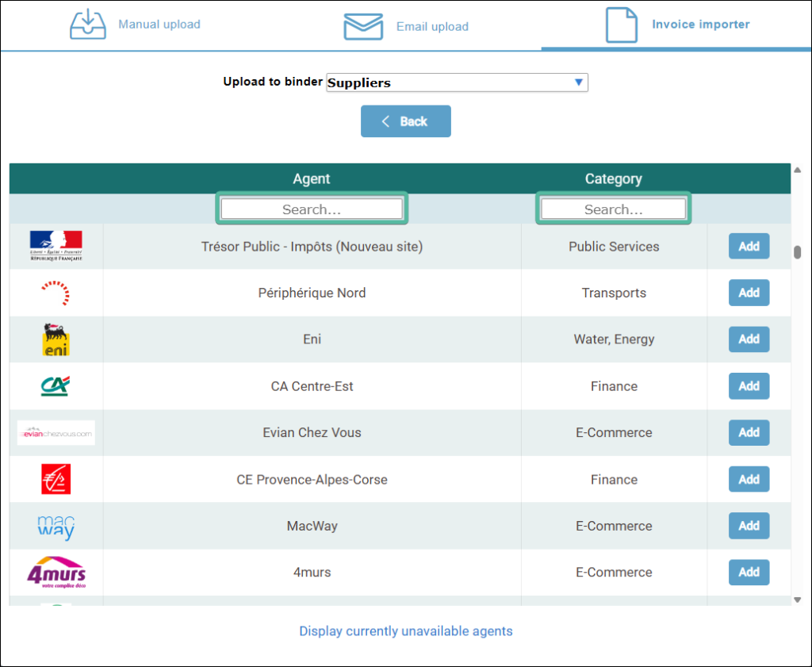This screenshot has height=667, width=812.
Task: Click E-Commerce category in MacWay row
Action: [614, 526]
